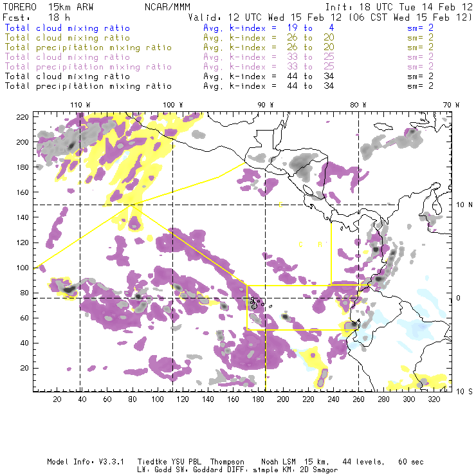
Task: Click the '(06 CST Wed 15 Feb 12)' text
Action: coord(410,17)
